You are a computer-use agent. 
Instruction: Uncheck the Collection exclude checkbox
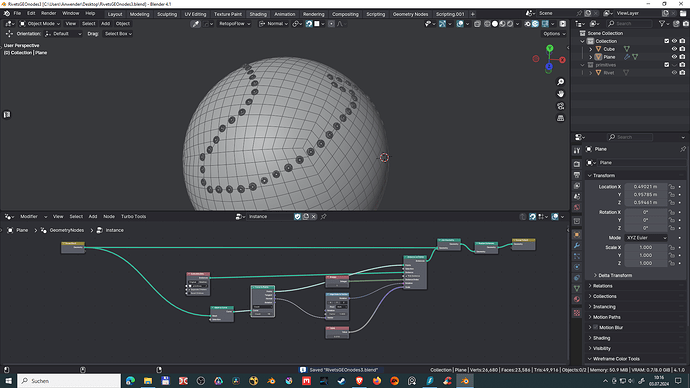pyautogui.click(x=666, y=41)
